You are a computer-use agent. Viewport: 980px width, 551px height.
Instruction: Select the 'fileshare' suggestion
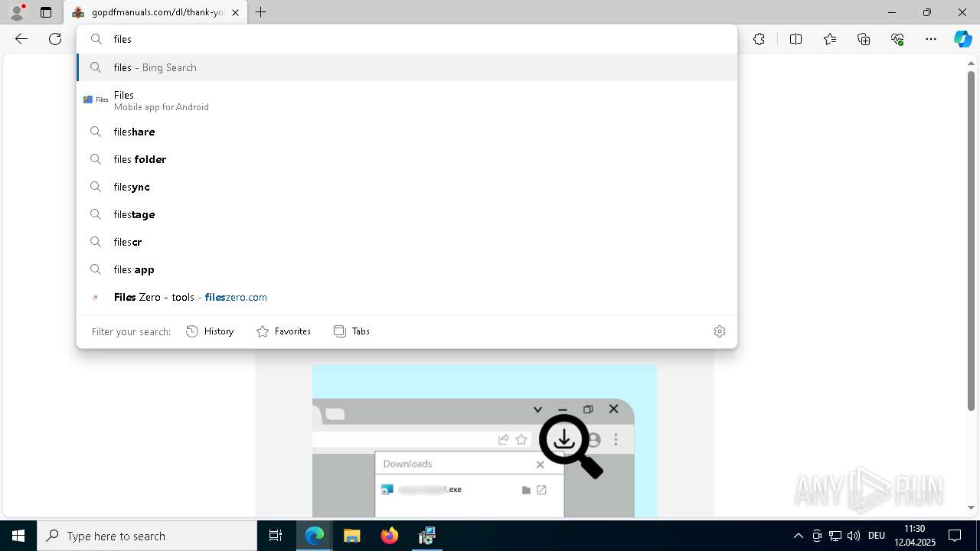click(x=407, y=132)
